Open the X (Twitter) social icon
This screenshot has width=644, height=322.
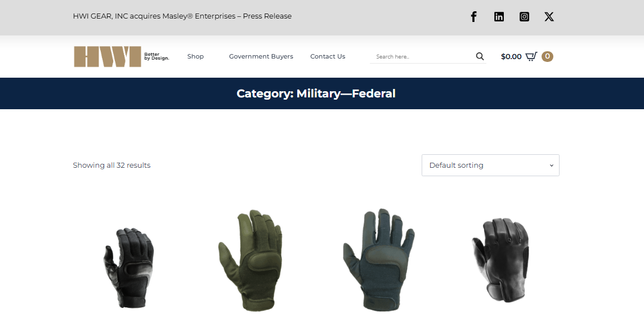coord(549,17)
